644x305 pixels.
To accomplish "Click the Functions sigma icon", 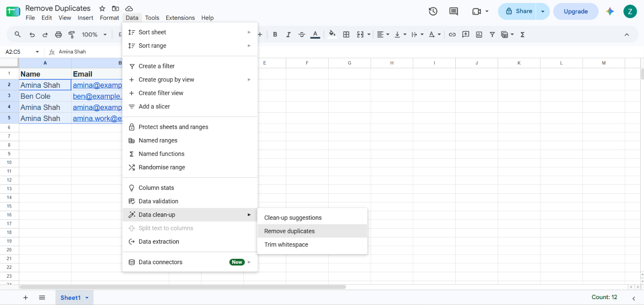I will tap(523, 34).
